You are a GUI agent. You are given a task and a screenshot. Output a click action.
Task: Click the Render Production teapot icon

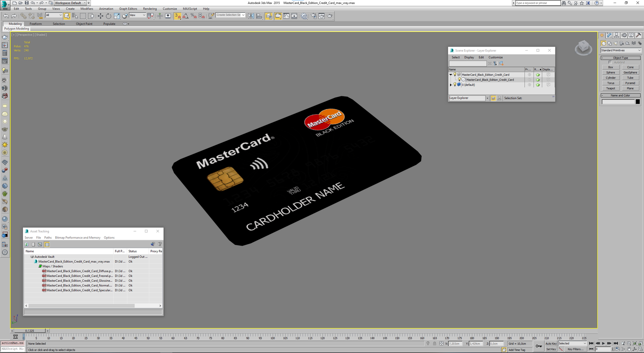coord(330,16)
